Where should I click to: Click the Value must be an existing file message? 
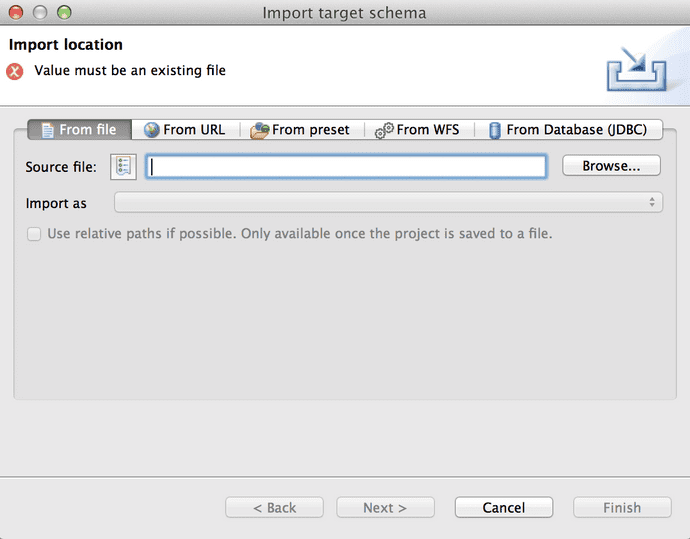point(130,71)
